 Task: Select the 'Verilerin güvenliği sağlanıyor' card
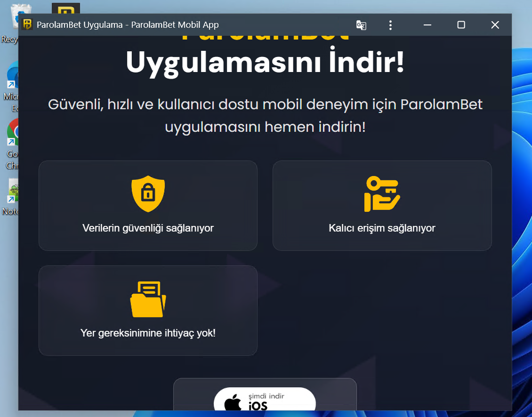pyautogui.click(x=148, y=206)
